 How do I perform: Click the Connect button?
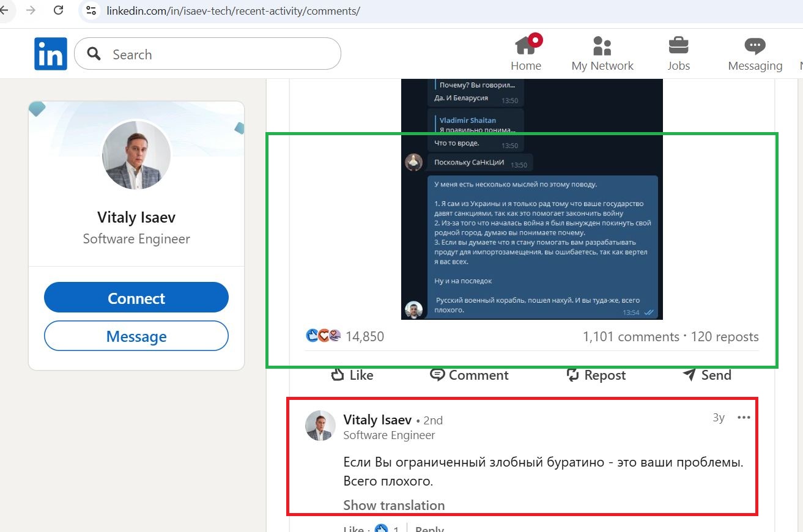pos(136,298)
